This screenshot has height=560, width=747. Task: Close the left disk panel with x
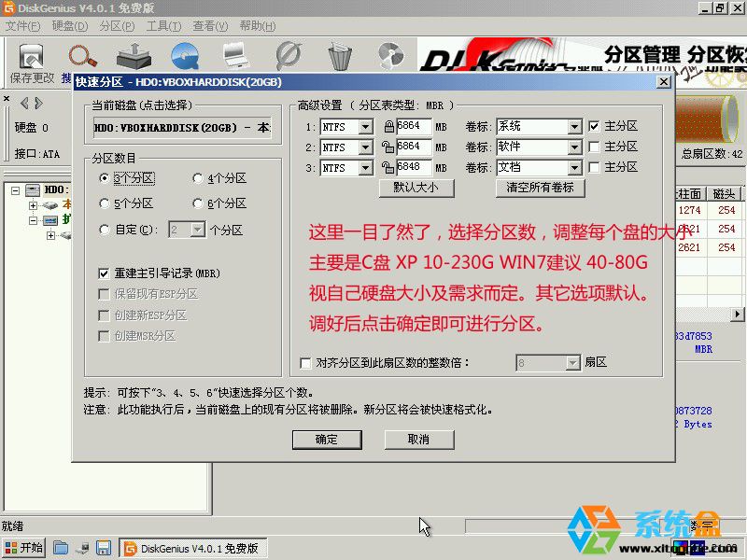(x=7, y=99)
